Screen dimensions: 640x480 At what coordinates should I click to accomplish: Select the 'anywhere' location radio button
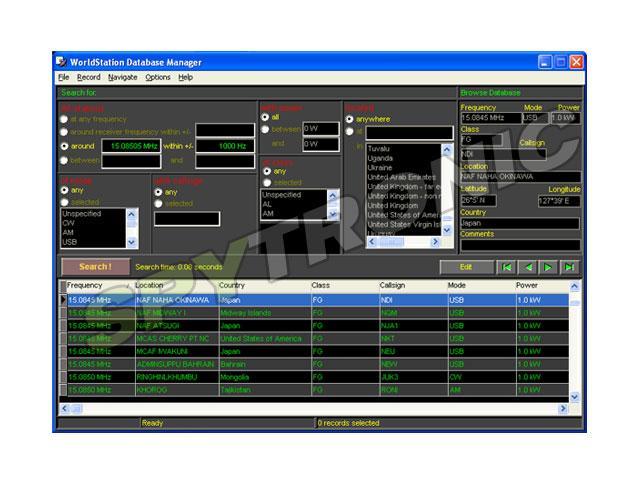[350, 119]
